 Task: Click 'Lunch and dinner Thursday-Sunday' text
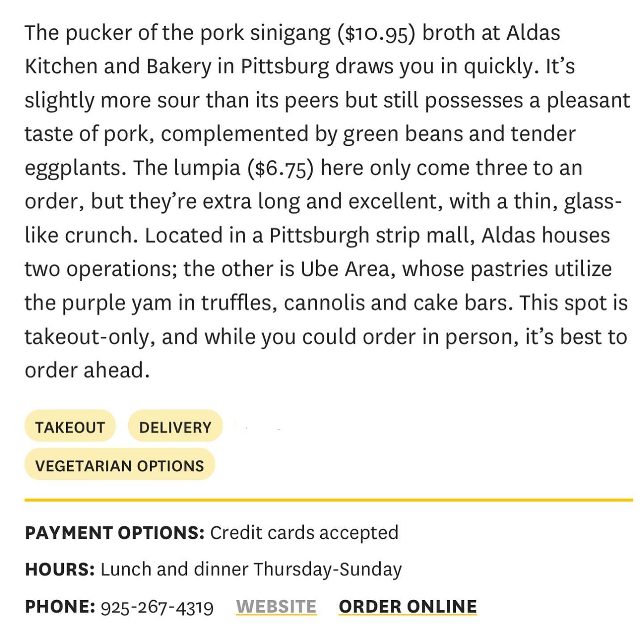(x=251, y=569)
